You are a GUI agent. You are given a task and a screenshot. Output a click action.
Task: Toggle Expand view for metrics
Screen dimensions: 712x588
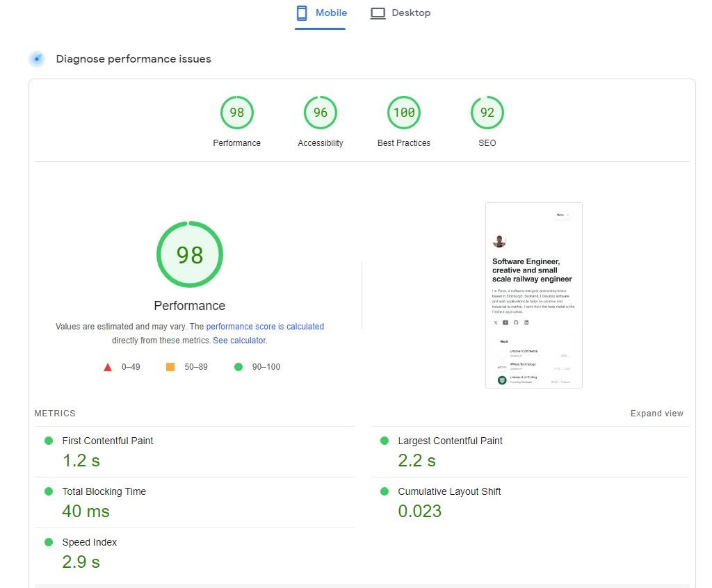coord(656,413)
